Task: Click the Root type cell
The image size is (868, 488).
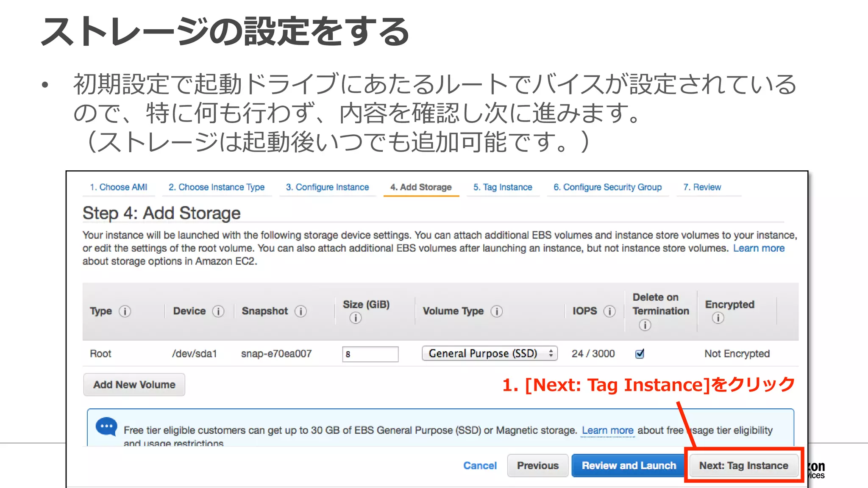Action: [x=100, y=354]
